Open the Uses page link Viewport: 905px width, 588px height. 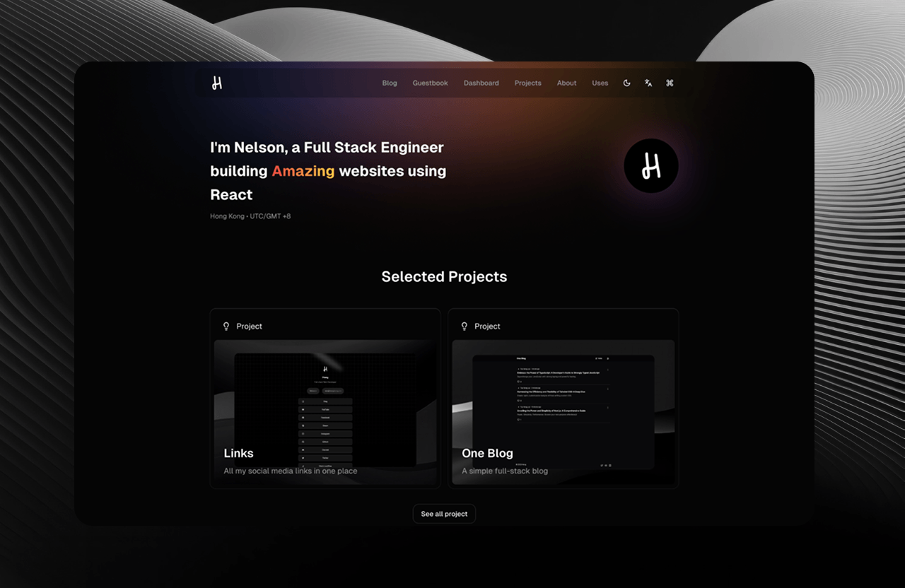(600, 83)
